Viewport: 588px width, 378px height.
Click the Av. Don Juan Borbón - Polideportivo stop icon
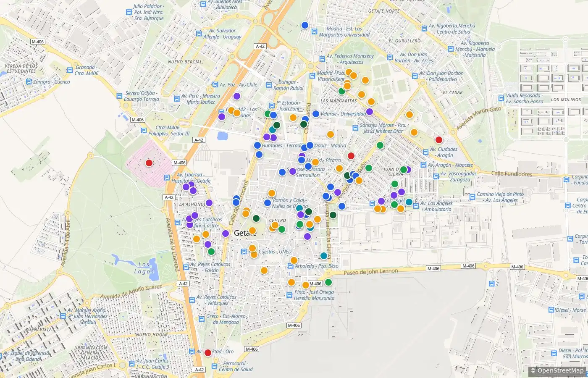(x=415, y=76)
